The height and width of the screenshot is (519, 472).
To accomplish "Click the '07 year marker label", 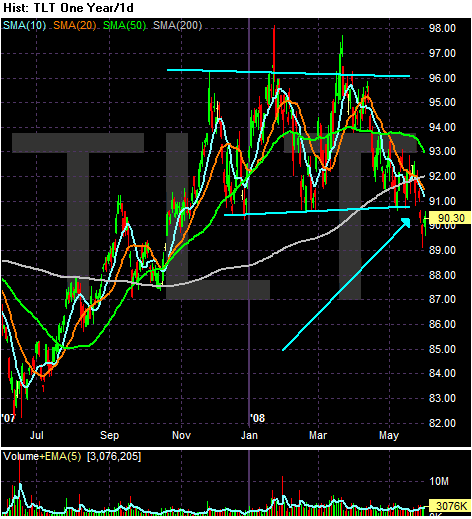I will point(9,418).
